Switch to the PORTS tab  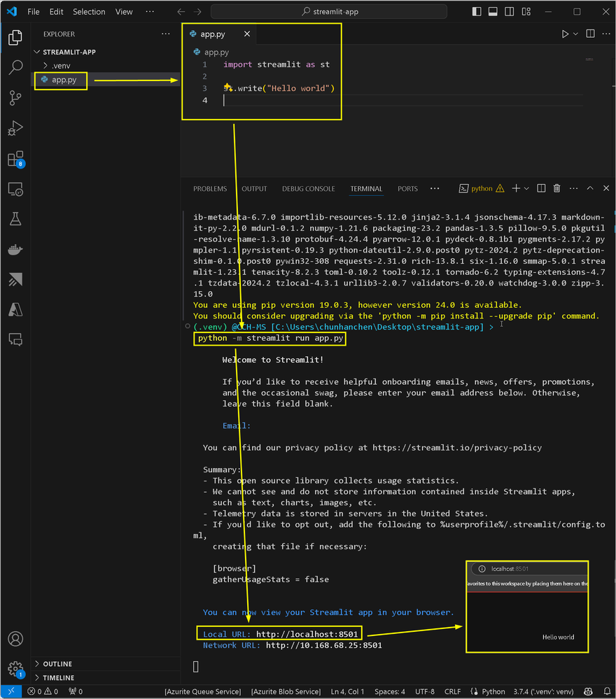pyautogui.click(x=407, y=189)
